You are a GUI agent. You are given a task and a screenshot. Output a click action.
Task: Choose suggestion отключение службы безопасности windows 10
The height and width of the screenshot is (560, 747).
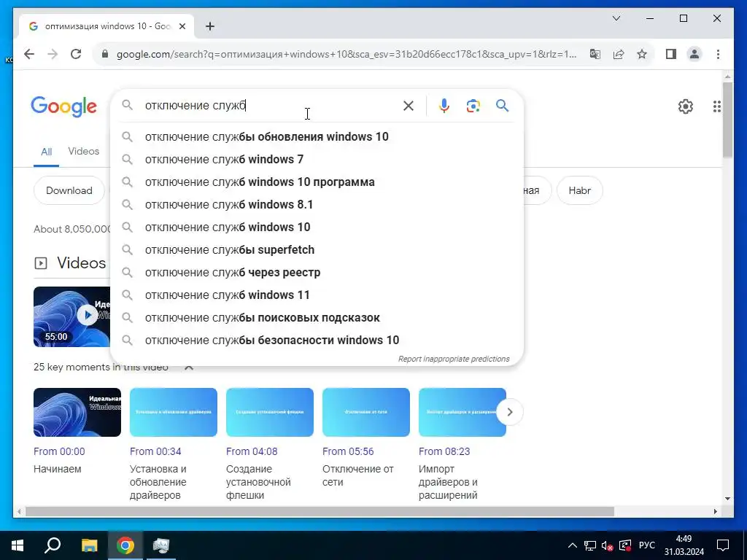pyautogui.click(x=317, y=341)
